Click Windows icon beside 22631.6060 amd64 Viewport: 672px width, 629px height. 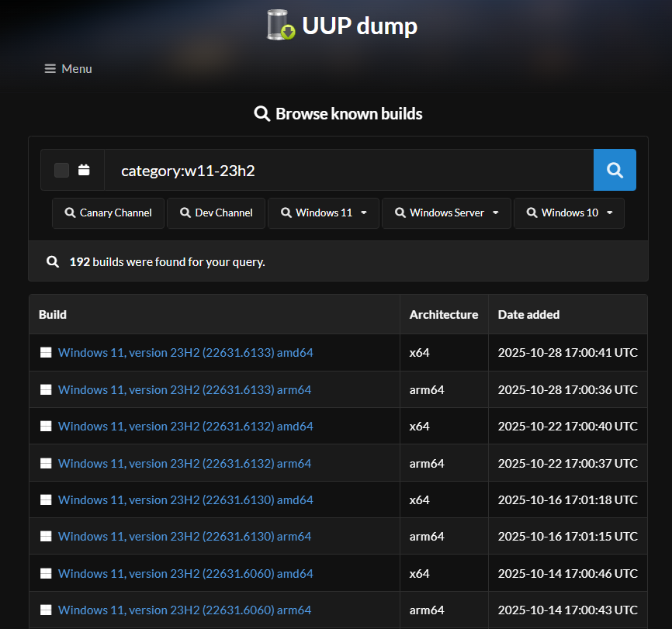[x=46, y=574]
